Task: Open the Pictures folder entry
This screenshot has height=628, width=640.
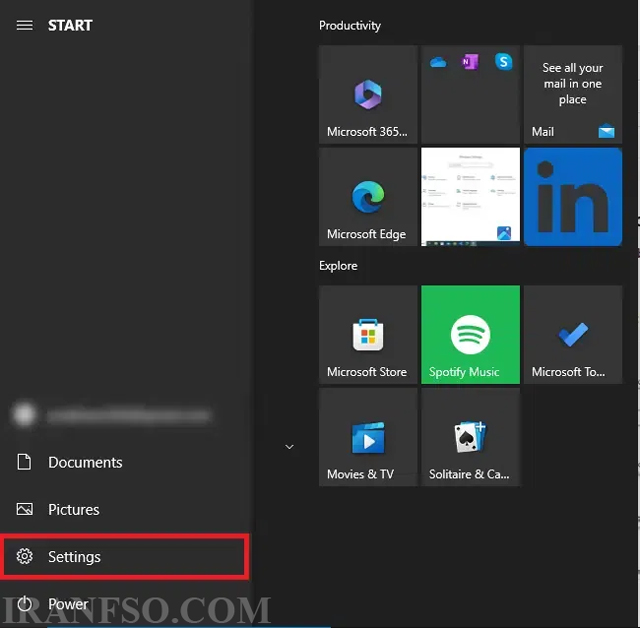Action: pos(124,510)
